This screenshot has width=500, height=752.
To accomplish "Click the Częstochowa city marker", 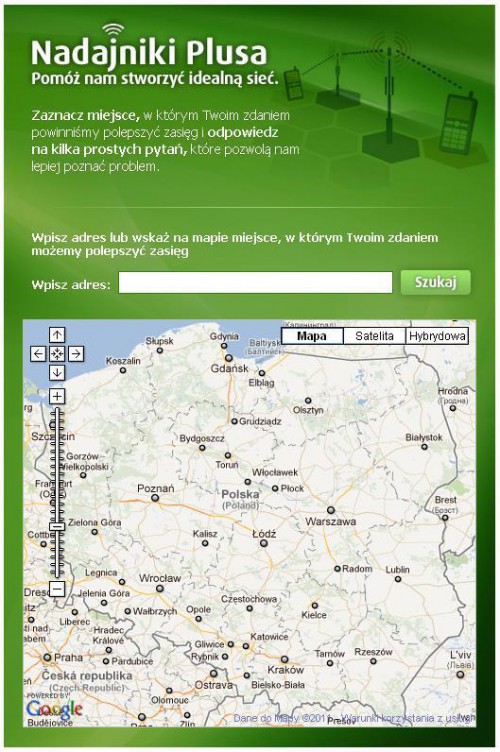I will tap(249, 609).
